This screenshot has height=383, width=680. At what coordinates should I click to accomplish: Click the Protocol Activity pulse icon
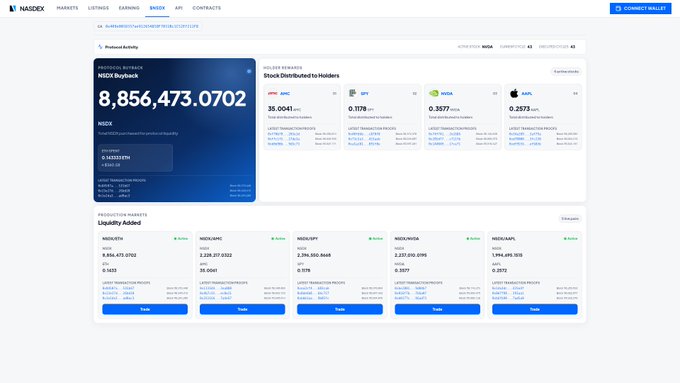[x=100, y=47]
